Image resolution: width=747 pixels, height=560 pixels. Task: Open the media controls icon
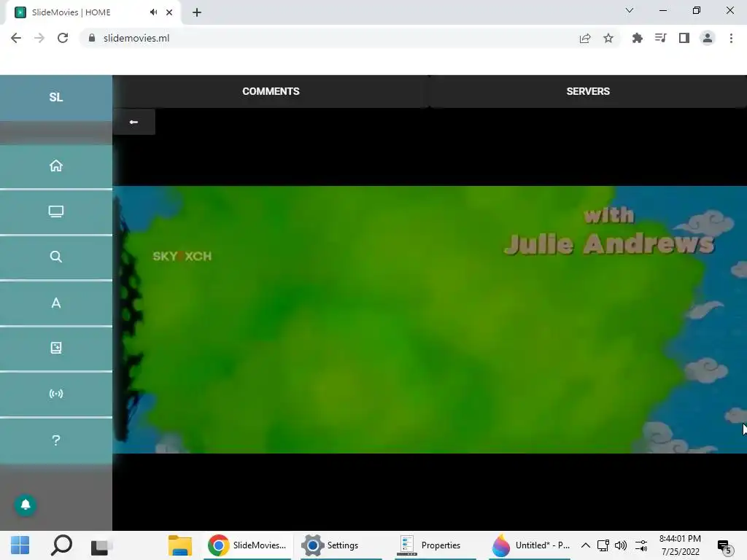tap(661, 38)
